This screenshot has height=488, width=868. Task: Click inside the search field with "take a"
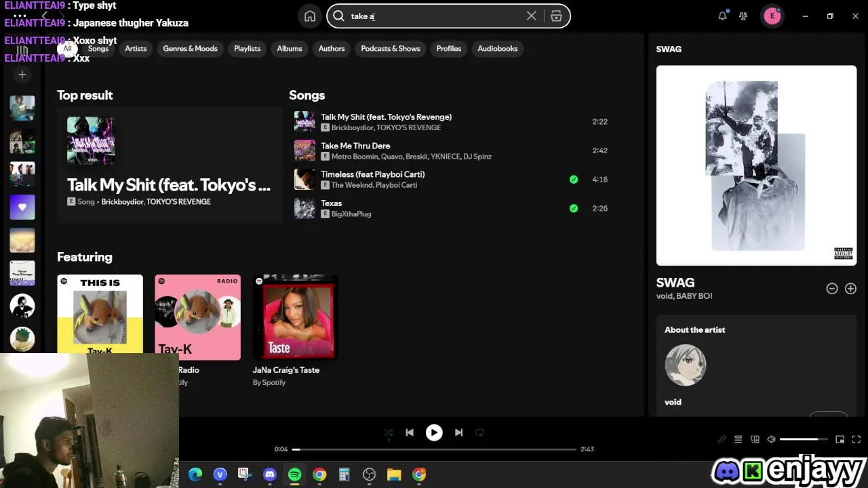pyautogui.click(x=434, y=16)
